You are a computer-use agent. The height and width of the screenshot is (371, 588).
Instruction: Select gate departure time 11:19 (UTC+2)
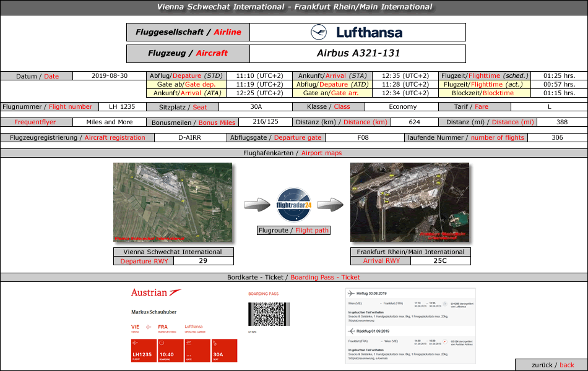[259, 84]
